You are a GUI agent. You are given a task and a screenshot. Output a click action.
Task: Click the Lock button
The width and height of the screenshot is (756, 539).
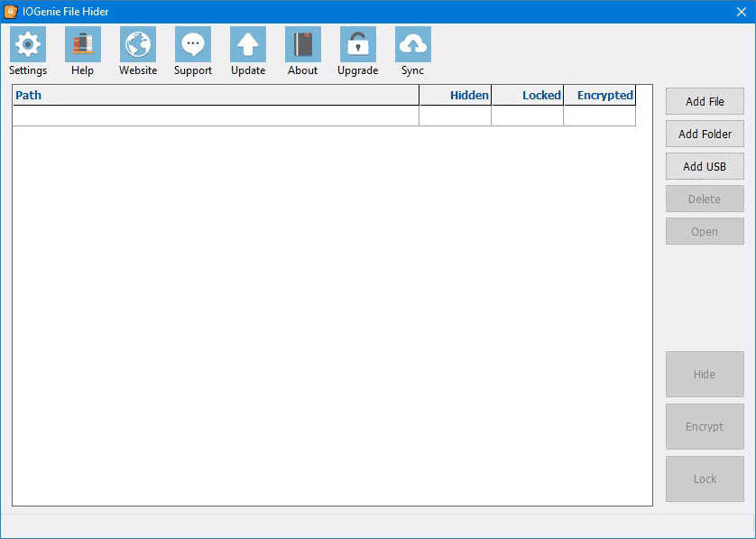705,479
